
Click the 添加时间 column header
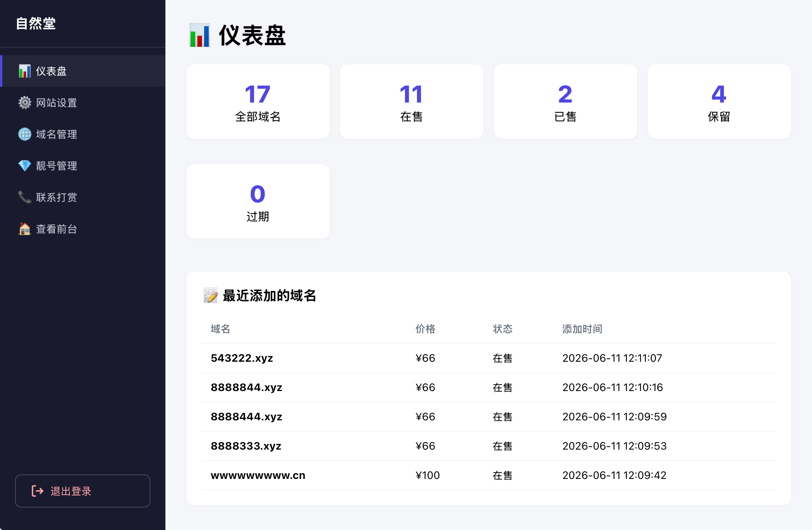click(x=582, y=329)
